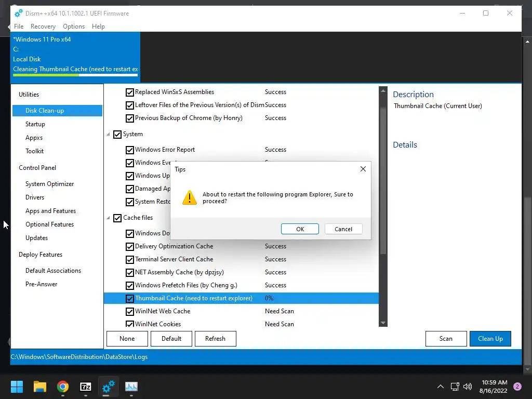This screenshot has height=399, width=532.
Task: Open Toolkit in the sidebar
Action: (x=35, y=151)
